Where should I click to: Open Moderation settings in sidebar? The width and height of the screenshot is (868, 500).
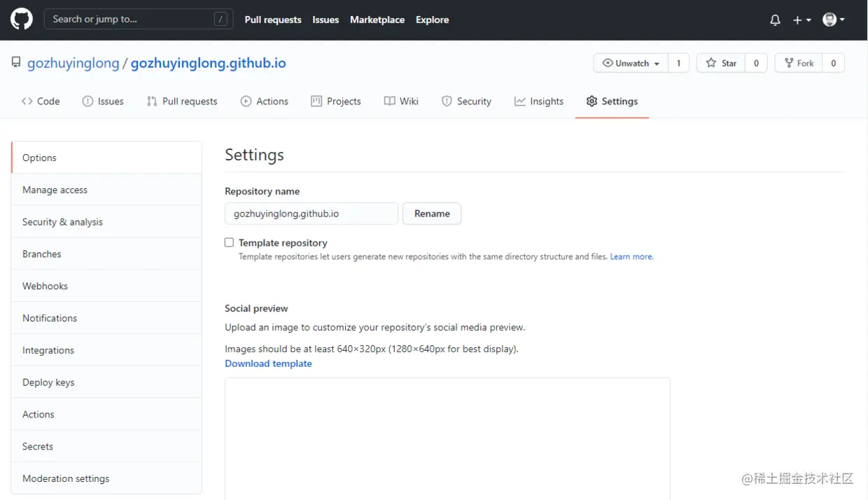click(106, 478)
